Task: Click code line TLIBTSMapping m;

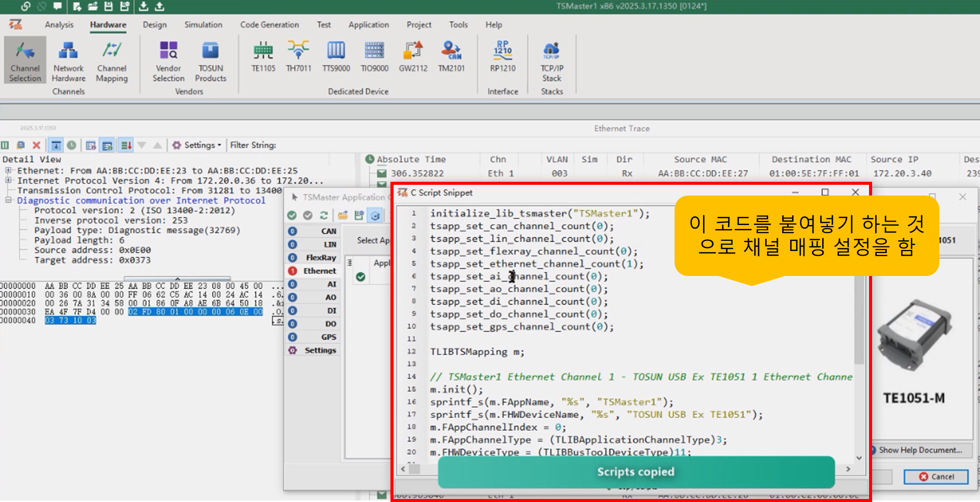Action: coord(477,352)
